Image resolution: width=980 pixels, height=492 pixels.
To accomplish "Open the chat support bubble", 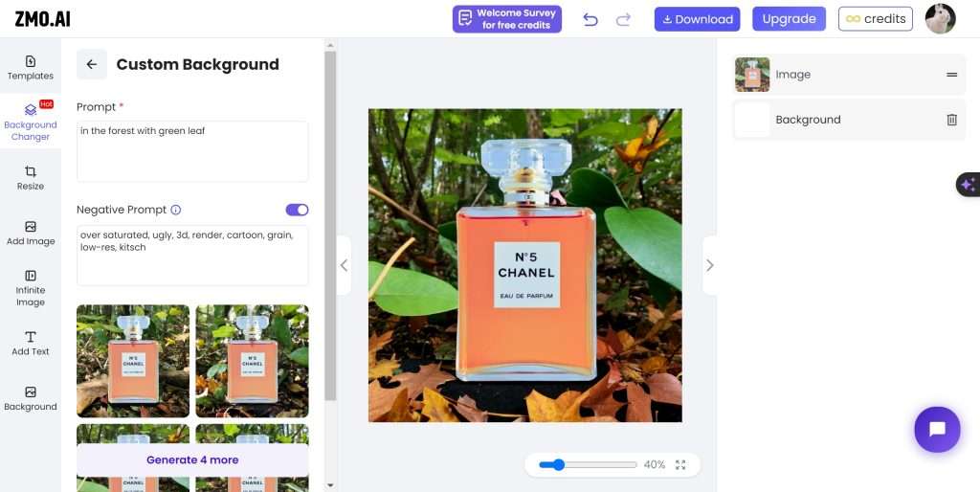I will click(x=937, y=430).
